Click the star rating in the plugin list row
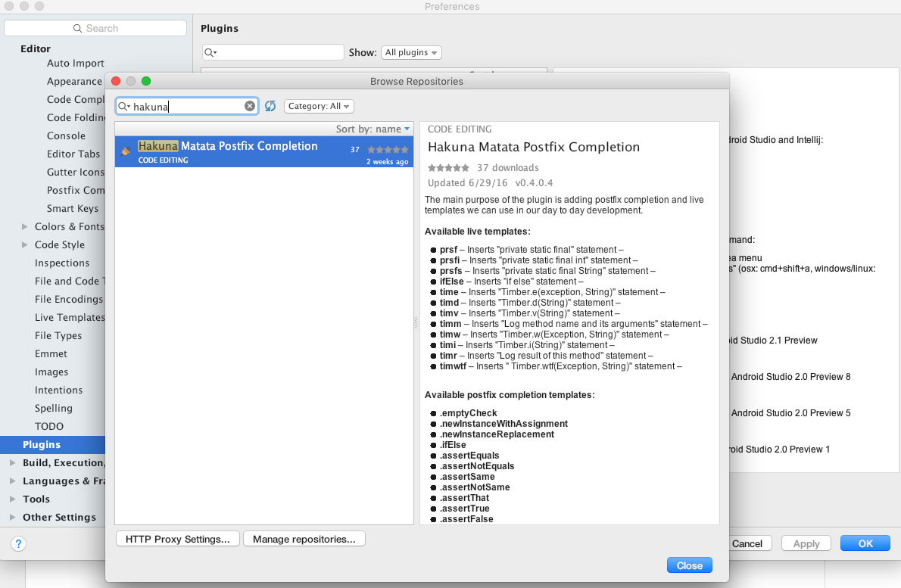The width and height of the screenshot is (901, 588). point(388,149)
